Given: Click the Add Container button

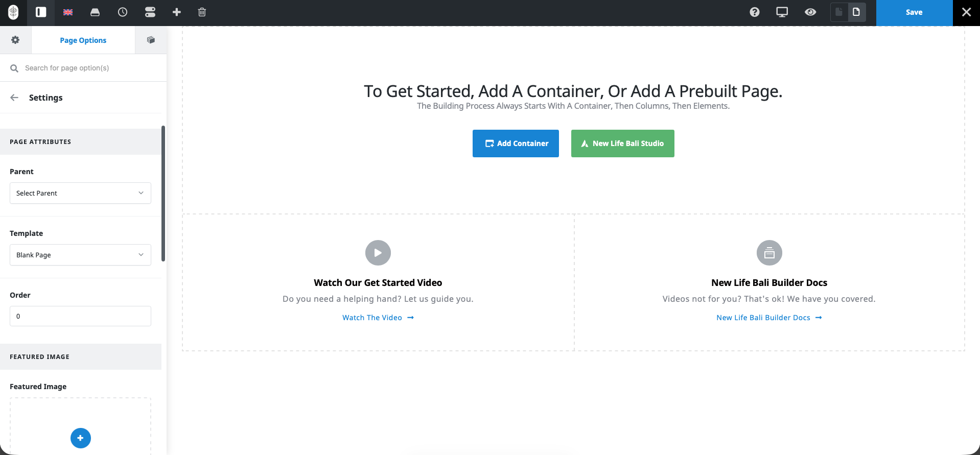Looking at the screenshot, I should click(x=516, y=143).
